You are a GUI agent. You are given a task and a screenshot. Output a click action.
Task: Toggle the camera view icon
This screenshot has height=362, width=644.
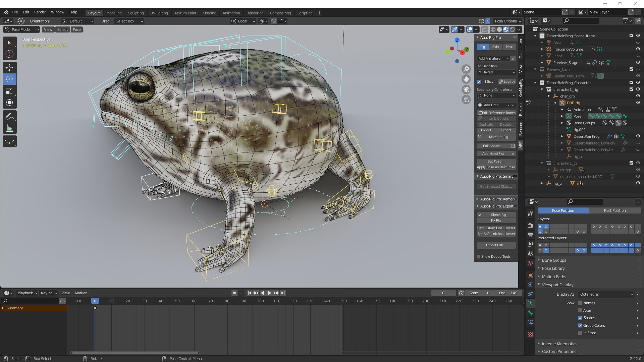coord(466,89)
